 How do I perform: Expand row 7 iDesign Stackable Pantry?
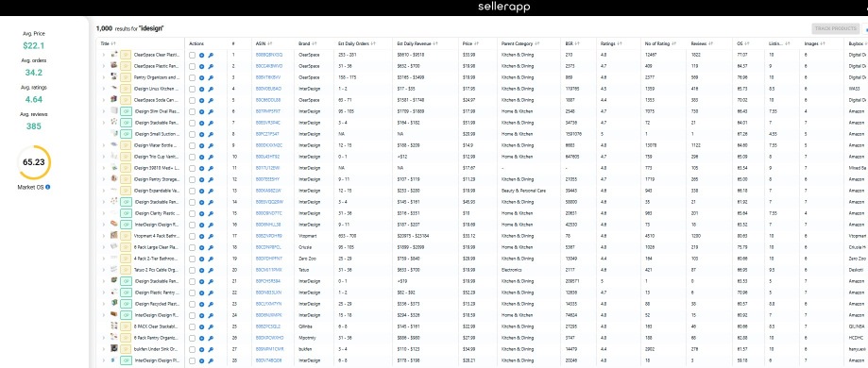click(103, 123)
